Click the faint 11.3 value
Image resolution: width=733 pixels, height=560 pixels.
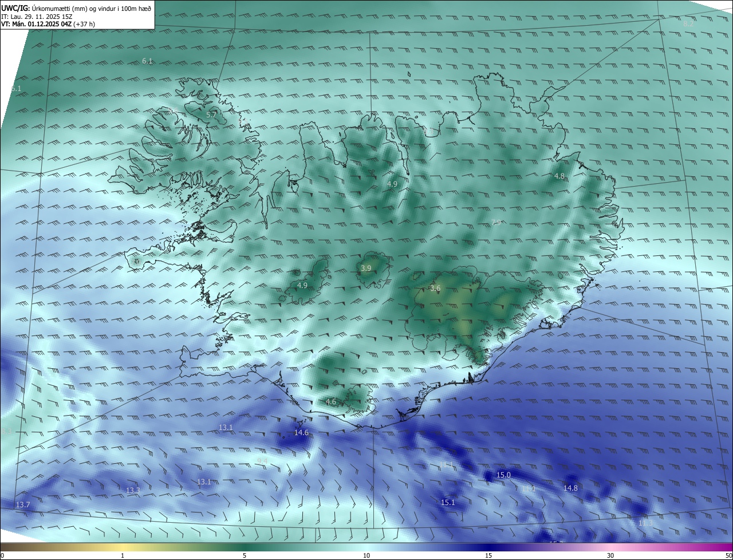click(645, 523)
